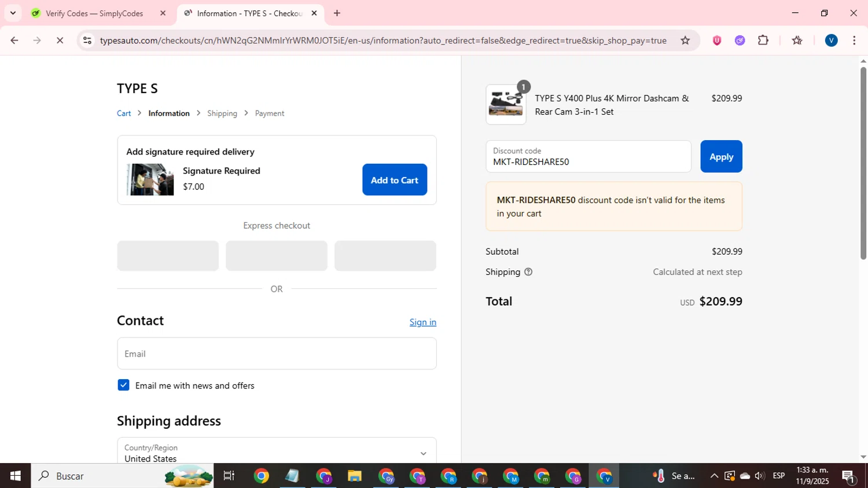Open File Explorer from taskbar

(x=354, y=476)
